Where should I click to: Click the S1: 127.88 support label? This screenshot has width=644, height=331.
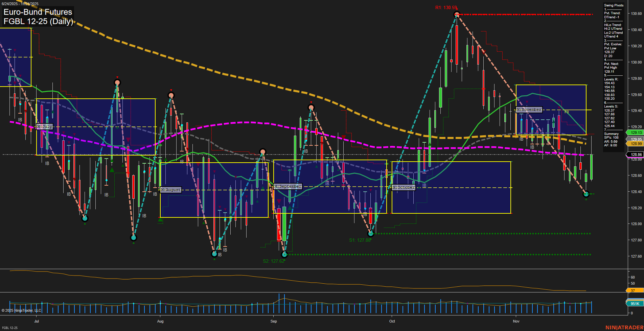coord(360,240)
